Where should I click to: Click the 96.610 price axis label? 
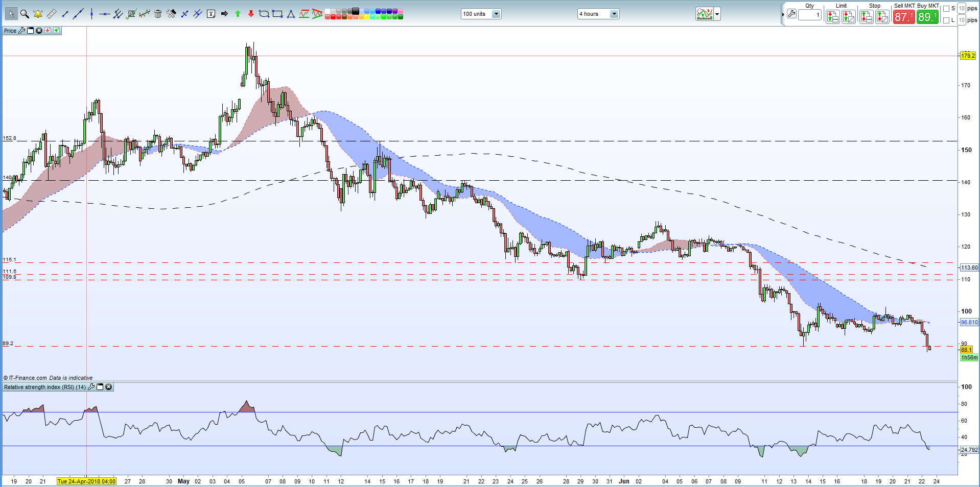pos(969,322)
